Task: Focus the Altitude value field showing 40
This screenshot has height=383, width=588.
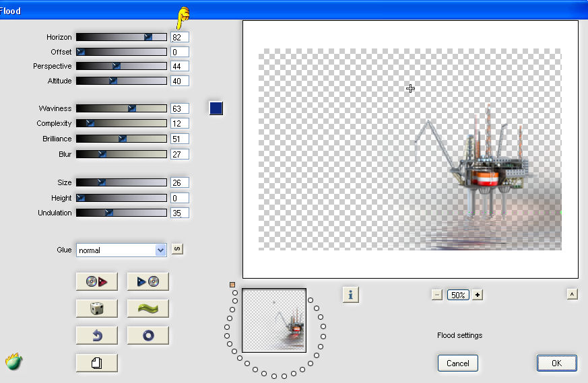Action: [x=180, y=81]
